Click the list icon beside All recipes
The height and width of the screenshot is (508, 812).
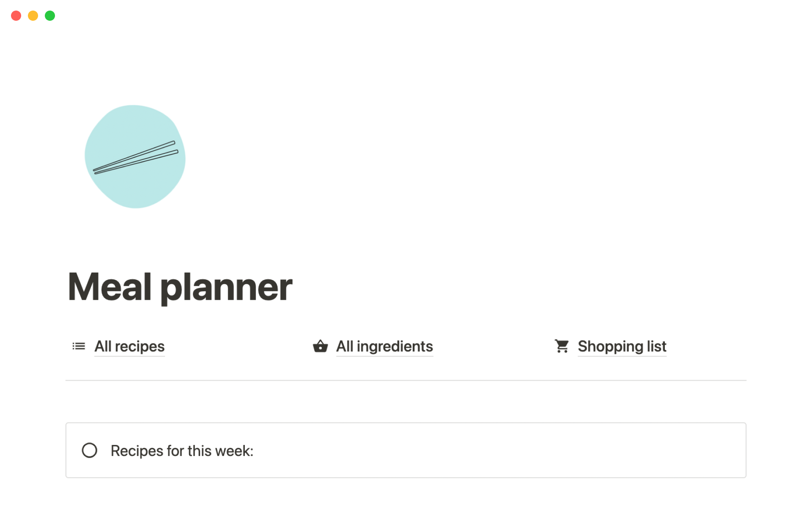tap(79, 346)
